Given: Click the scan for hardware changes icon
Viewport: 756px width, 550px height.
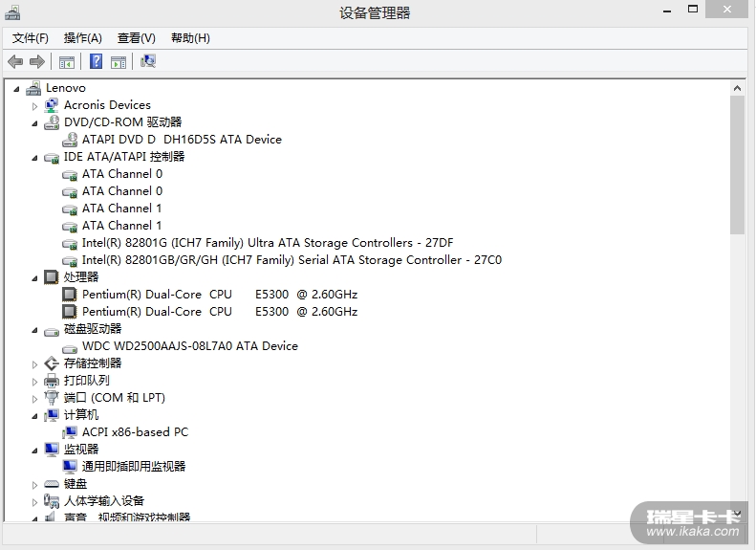Looking at the screenshot, I should 148,61.
